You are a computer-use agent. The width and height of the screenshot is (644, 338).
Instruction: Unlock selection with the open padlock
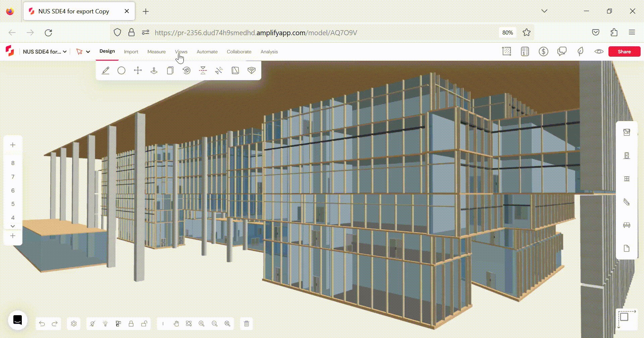coord(144,324)
